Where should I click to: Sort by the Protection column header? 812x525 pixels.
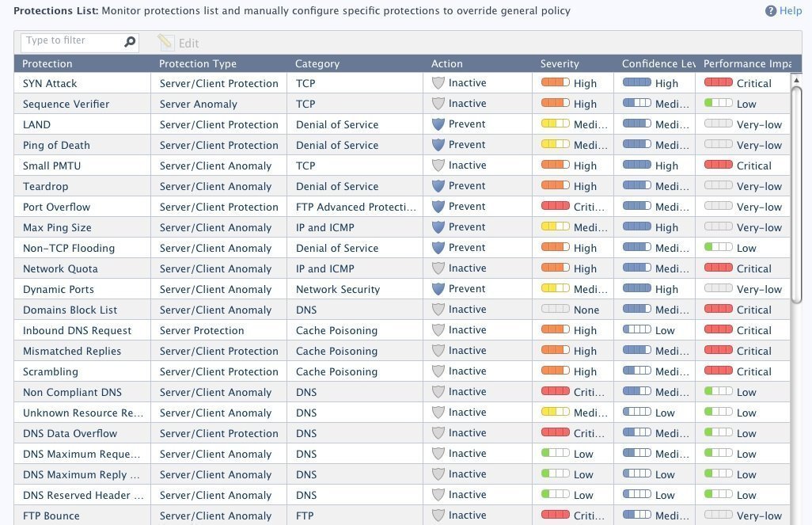47,64
